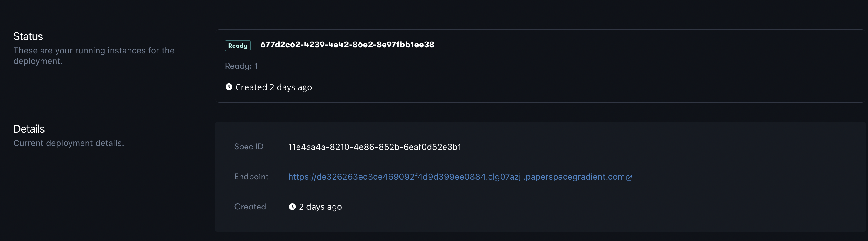Click the Current deployment details description
Viewport: 868px width, 241px height.
click(68, 143)
